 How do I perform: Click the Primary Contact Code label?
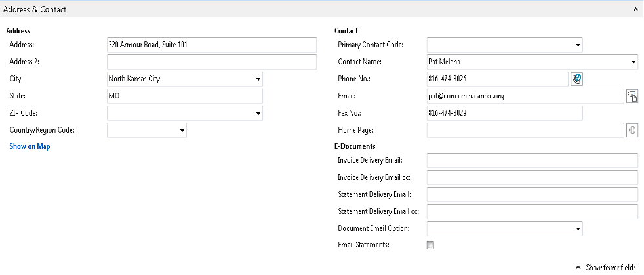pyautogui.click(x=371, y=45)
